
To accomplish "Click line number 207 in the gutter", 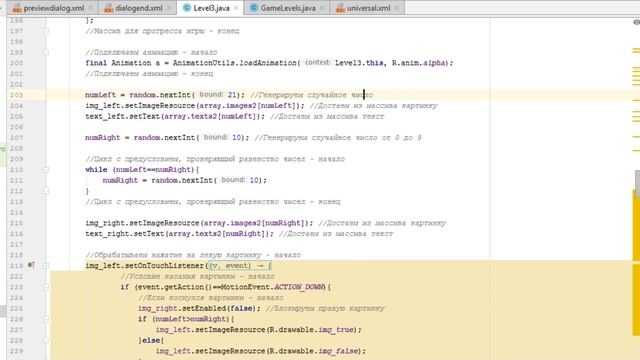I will pos(16,138).
